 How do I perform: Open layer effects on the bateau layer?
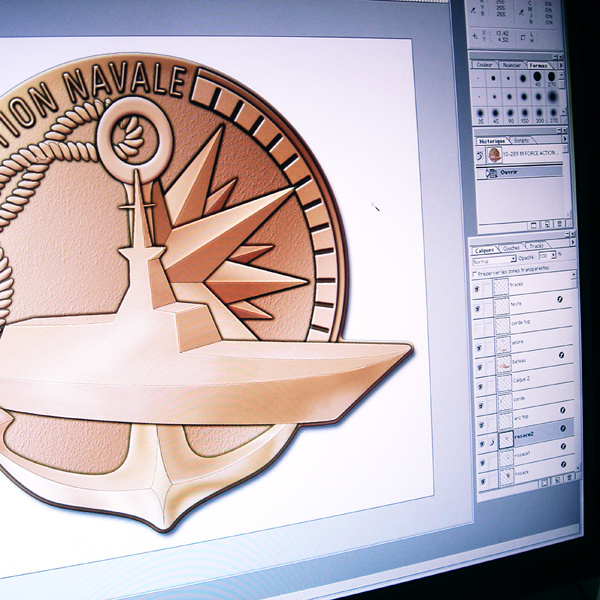561,355
